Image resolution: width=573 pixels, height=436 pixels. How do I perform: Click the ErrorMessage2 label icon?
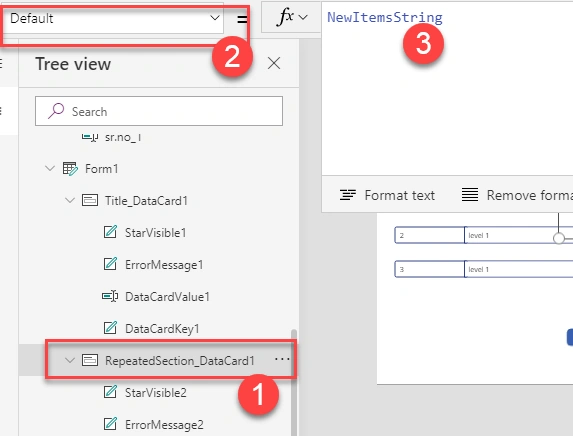point(110,424)
